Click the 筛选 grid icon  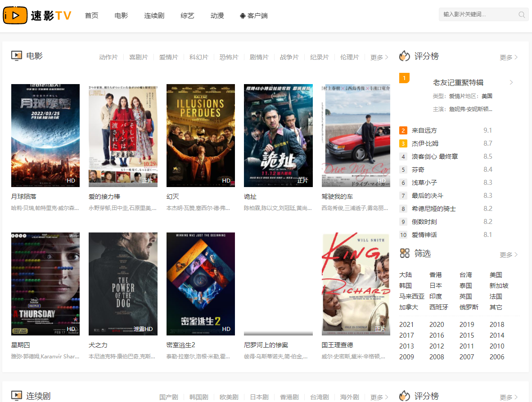point(405,253)
